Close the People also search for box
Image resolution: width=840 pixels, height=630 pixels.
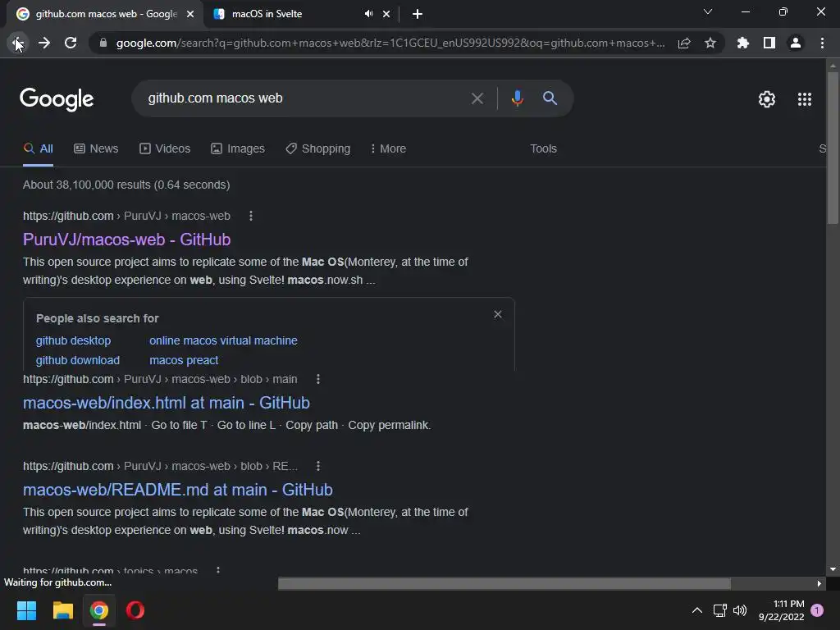tap(498, 314)
